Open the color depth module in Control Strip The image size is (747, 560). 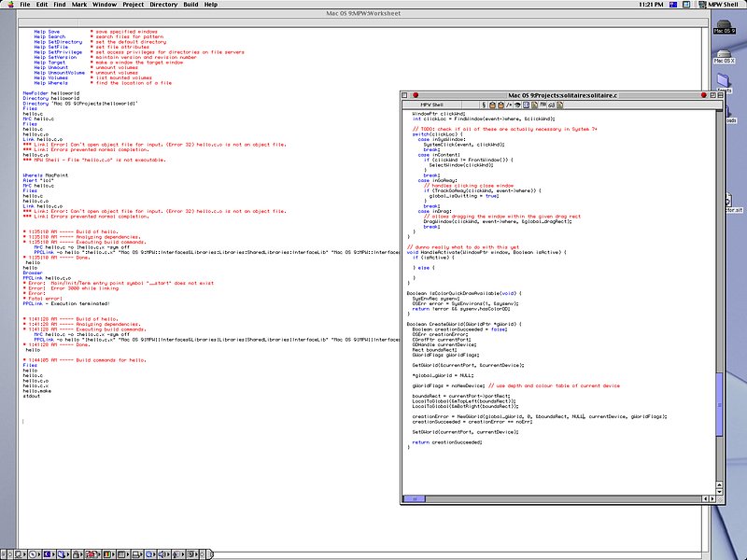pyautogui.click(x=108, y=554)
